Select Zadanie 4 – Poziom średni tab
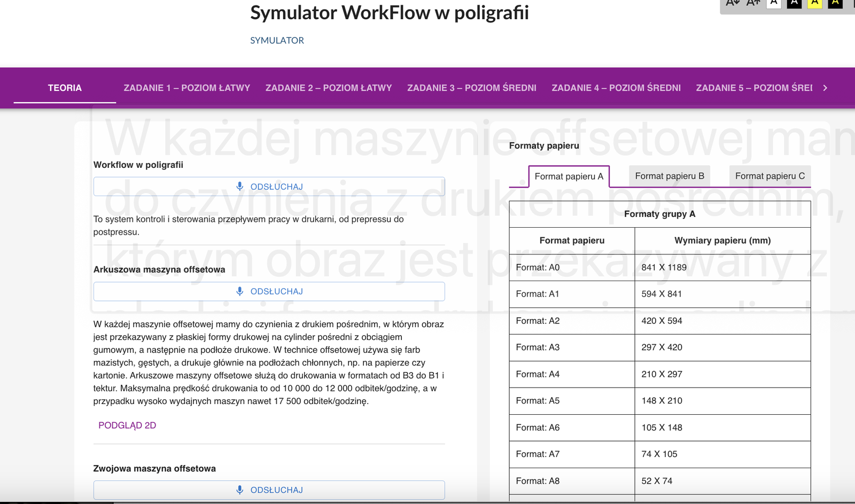This screenshot has height=504, width=855. (616, 88)
